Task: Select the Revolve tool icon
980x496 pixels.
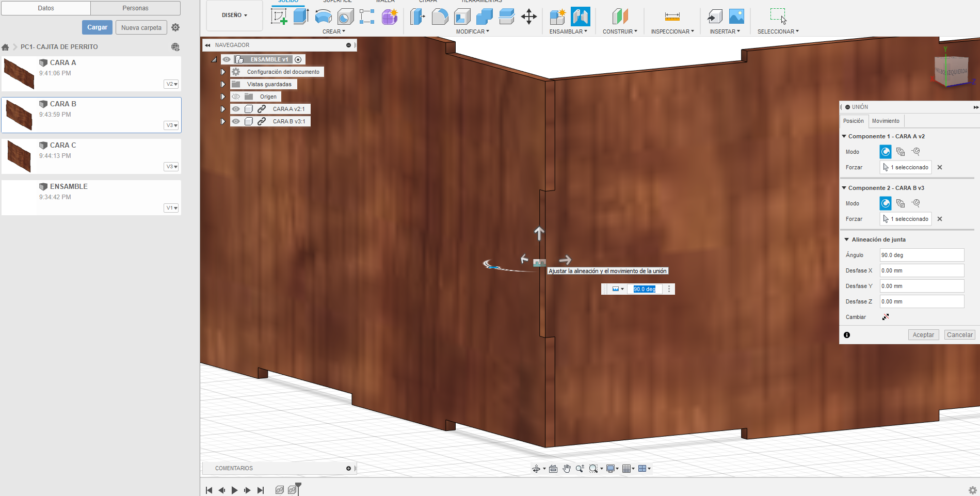Action: click(323, 17)
